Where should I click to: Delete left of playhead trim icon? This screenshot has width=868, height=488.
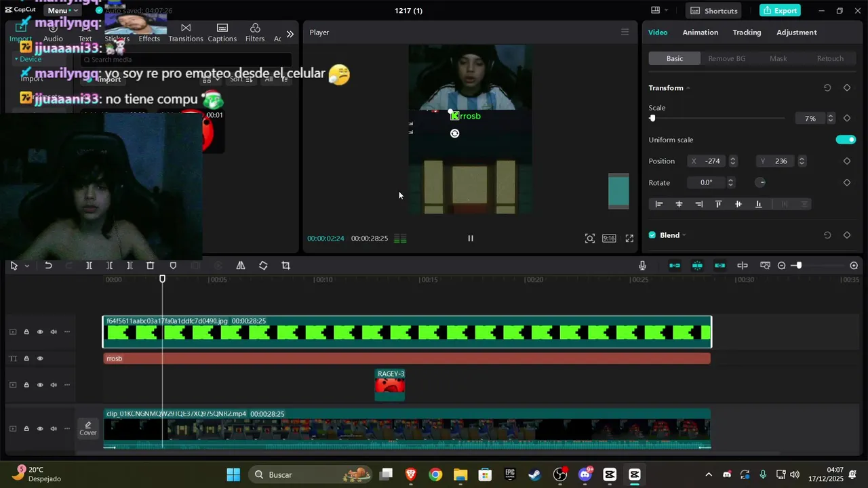109,266
